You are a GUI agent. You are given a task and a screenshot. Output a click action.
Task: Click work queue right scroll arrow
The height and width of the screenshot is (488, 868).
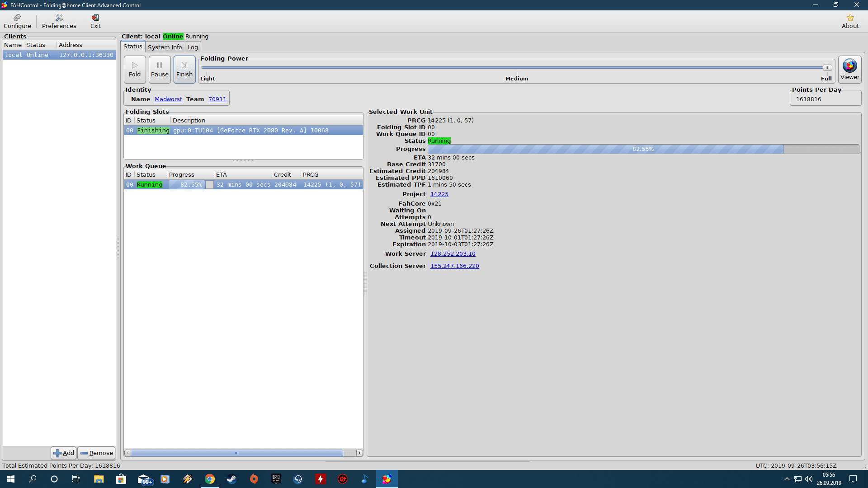pyautogui.click(x=359, y=453)
